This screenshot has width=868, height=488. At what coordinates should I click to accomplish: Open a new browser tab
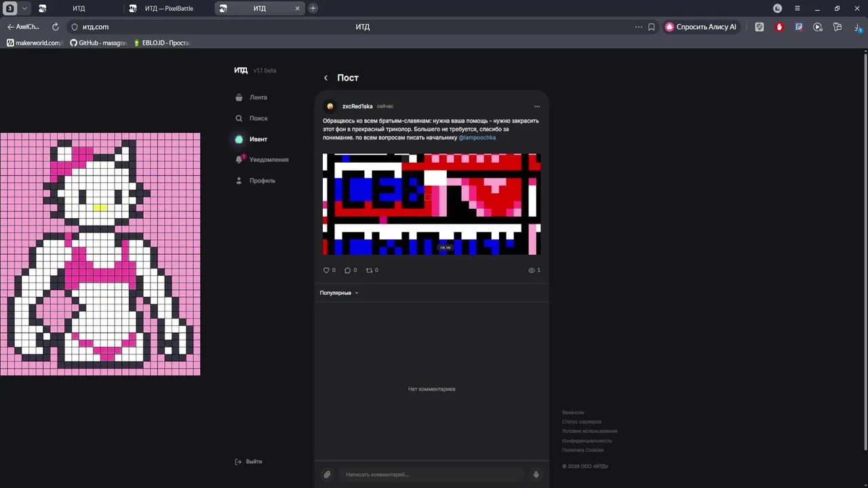click(313, 8)
